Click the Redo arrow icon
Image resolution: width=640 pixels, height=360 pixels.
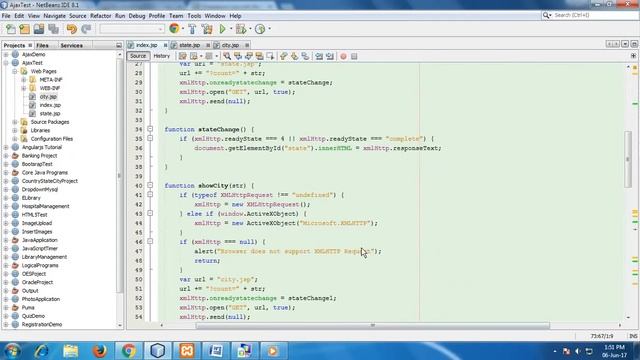point(86,29)
